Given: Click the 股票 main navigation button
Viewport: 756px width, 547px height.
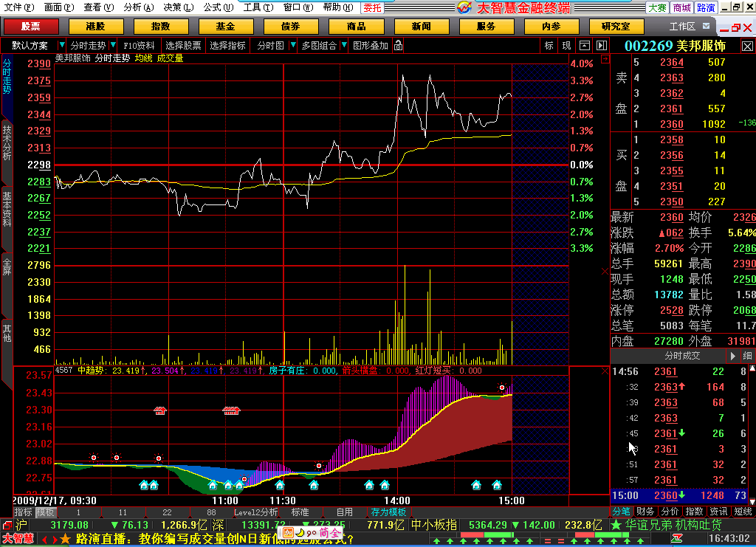Looking at the screenshot, I should point(31,26).
